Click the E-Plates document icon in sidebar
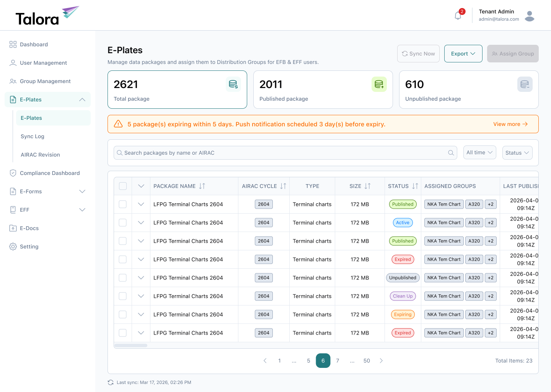 pos(13,100)
